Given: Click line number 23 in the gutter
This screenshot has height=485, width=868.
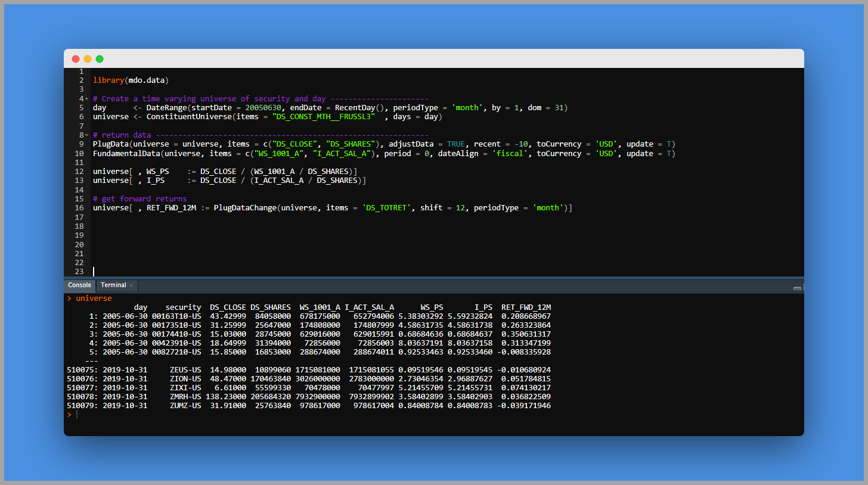Looking at the screenshot, I should pyautogui.click(x=79, y=272).
